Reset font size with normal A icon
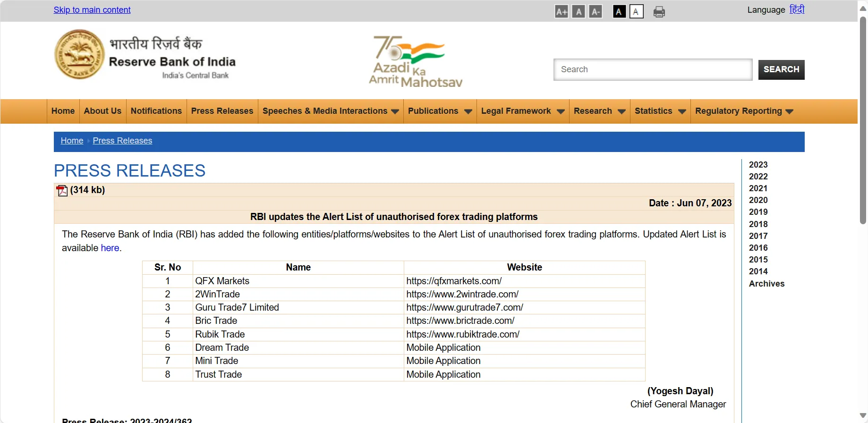Image resolution: width=868 pixels, height=423 pixels. (x=579, y=12)
